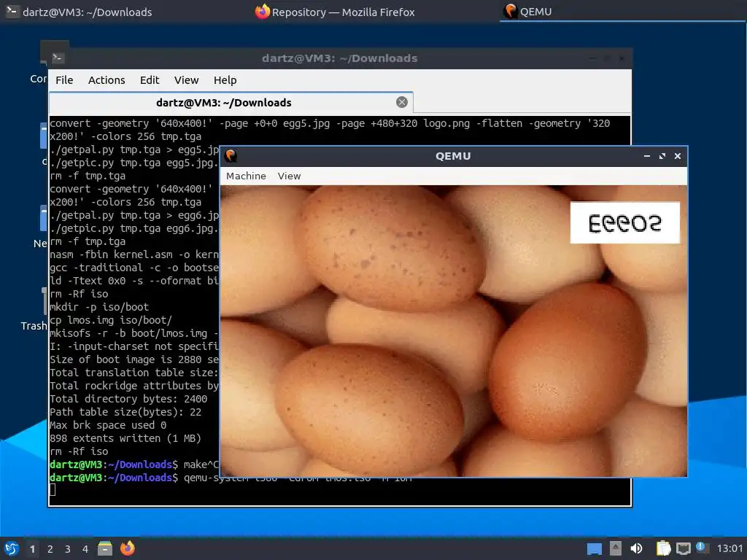Maximize the QEMU window
The image size is (747, 560).
662,156
